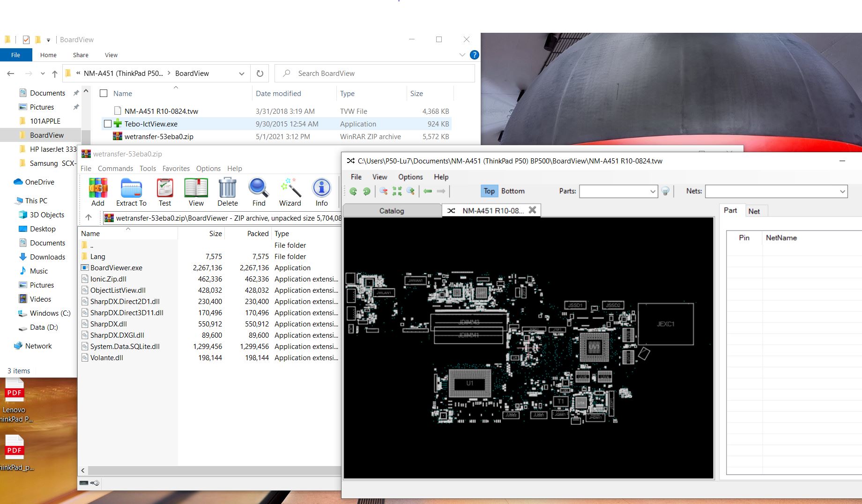This screenshot has height=504, width=862.
Task: Click the fit-to-window green arrows icon
Action: pyautogui.click(x=397, y=191)
